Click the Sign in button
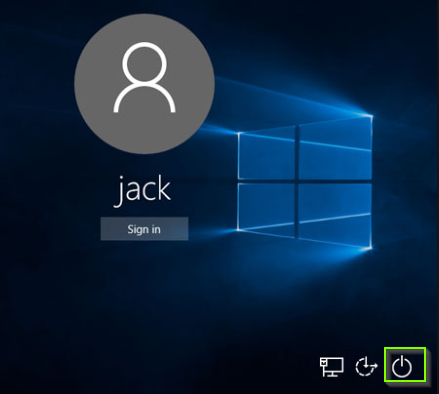Viewport: 439px width, 394px height. 144,229
